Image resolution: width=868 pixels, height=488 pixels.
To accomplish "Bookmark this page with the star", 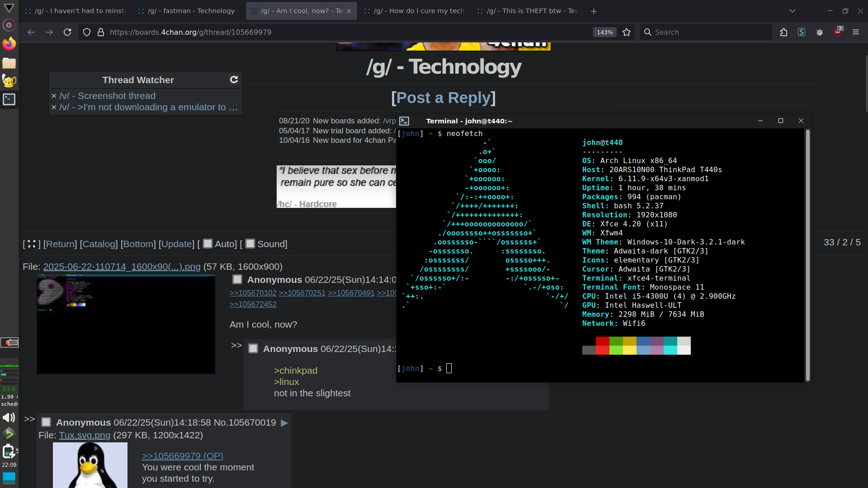I will click(627, 32).
